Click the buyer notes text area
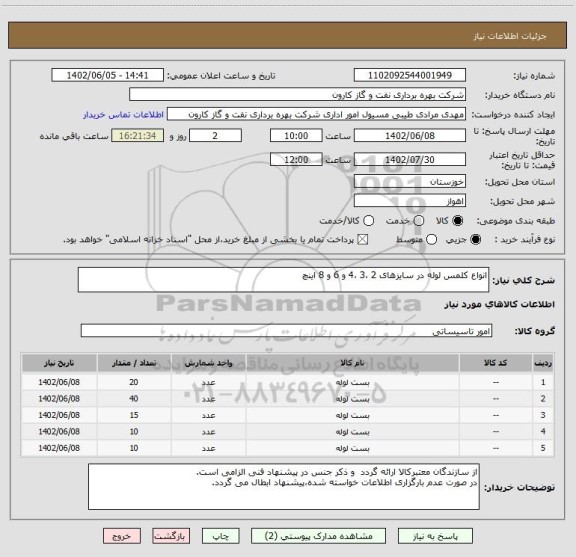576x557 pixels. 284,486
